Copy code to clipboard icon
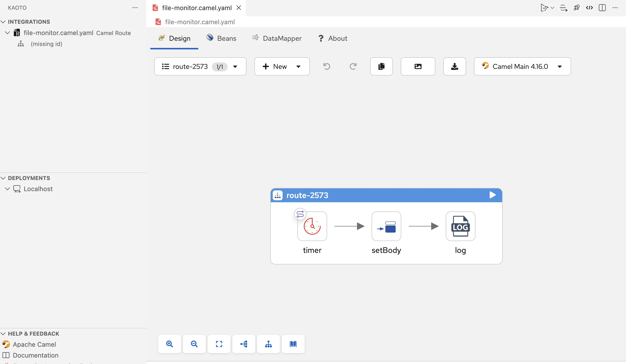The width and height of the screenshot is (626, 364). [381, 66]
